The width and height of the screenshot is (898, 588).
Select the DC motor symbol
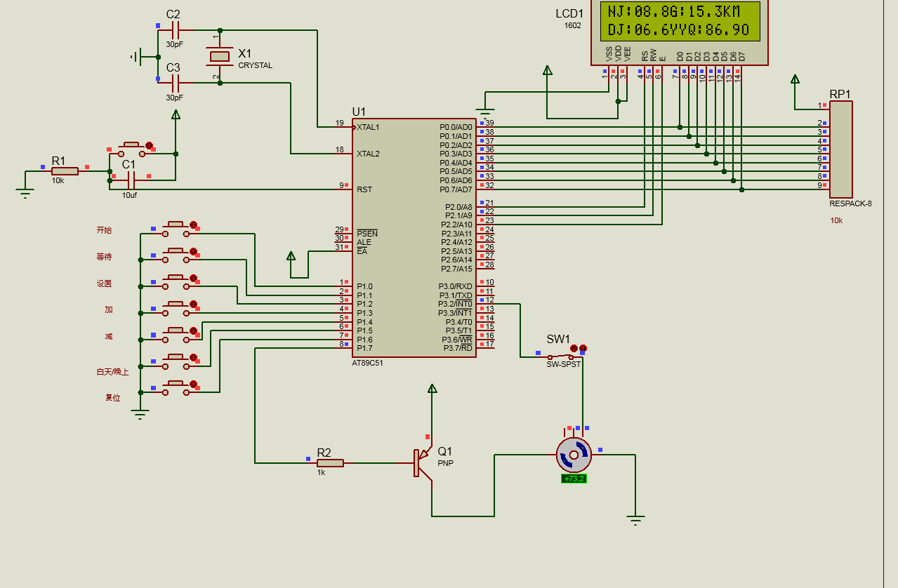574,455
